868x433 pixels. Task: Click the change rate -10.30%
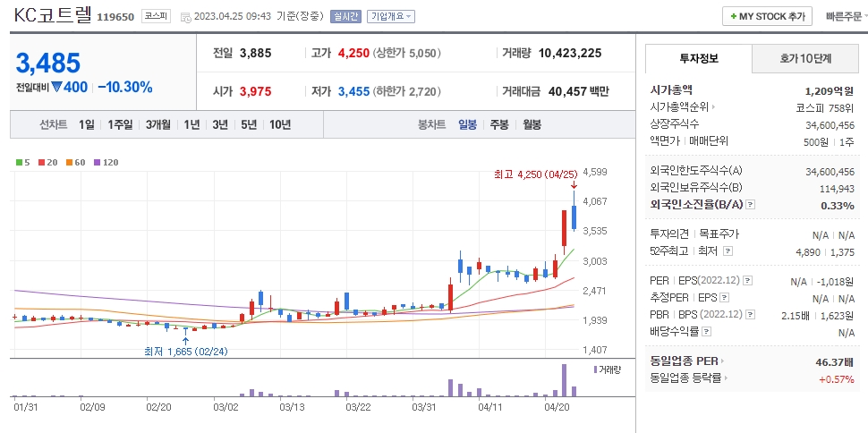coord(125,87)
